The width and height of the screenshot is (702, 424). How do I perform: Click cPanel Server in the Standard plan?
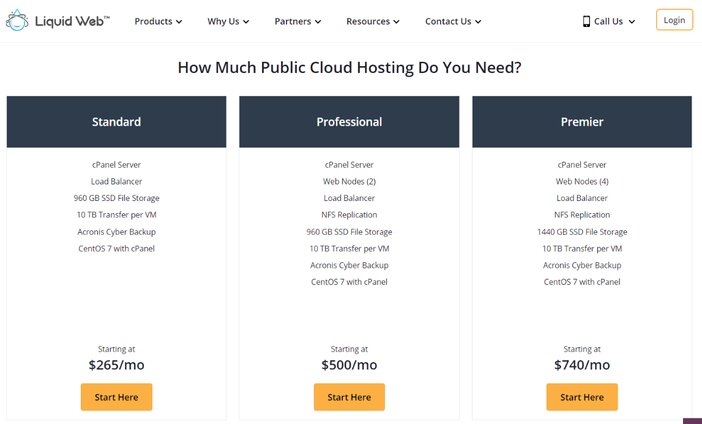[x=116, y=165]
